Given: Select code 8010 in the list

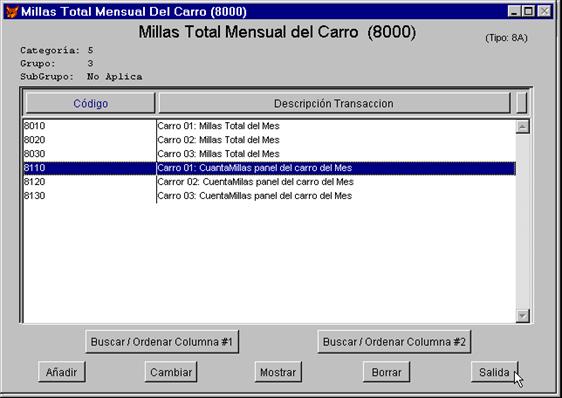Looking at the screenshot, I should click(34, 126).
